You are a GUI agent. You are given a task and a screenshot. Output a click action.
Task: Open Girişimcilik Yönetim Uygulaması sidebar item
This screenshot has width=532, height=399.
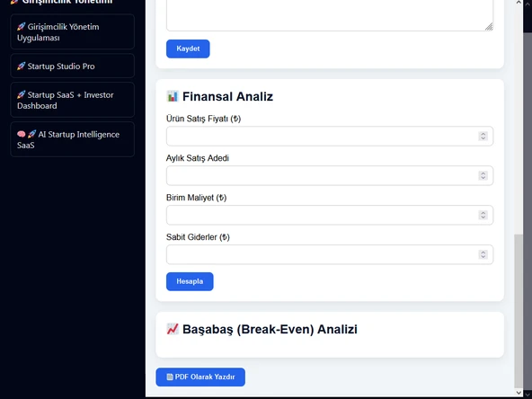(x=72, y=31)
